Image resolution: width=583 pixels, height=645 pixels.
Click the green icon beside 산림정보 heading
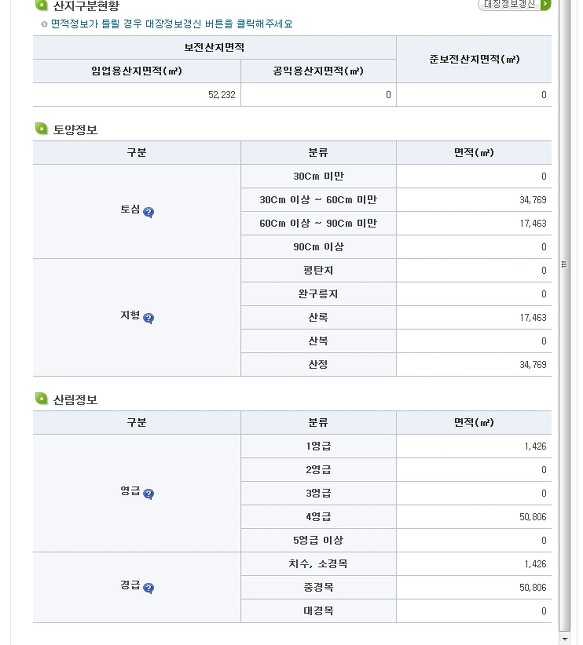[x=42, y=399]
